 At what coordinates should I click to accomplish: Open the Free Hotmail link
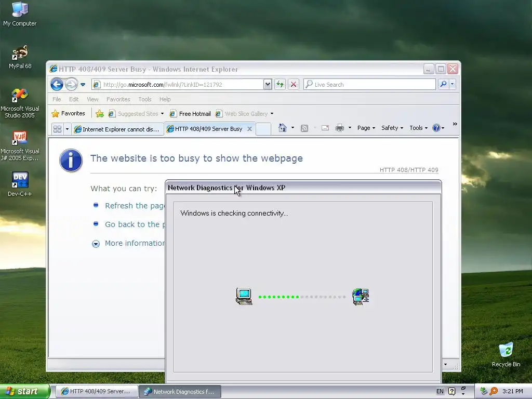click(x=190, y=114)
